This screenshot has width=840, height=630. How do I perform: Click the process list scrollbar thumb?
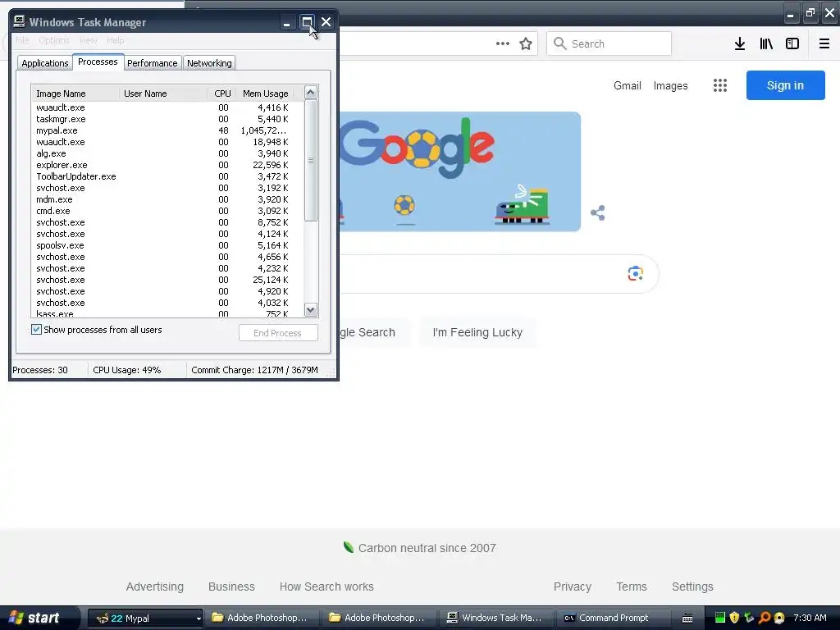coord(311,160)
